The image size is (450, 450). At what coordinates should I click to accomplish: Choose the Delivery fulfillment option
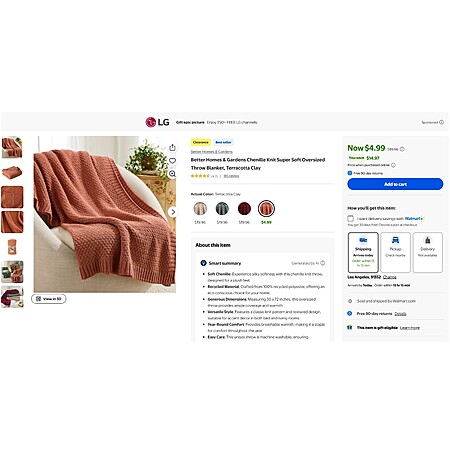click(x=428, y=252)
